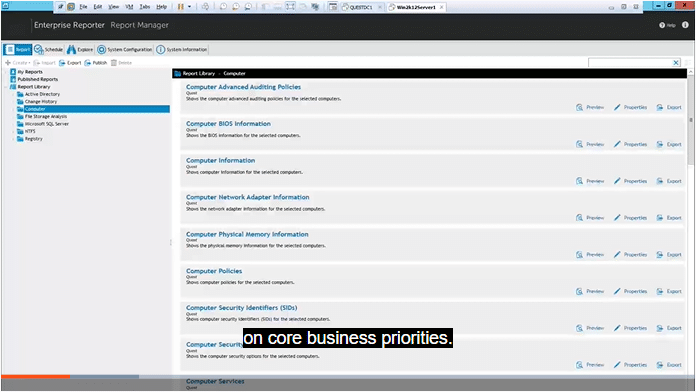The image size is (696, 392).
Task: Export Computer Physical Memory Information report
Action: [669, 255]
